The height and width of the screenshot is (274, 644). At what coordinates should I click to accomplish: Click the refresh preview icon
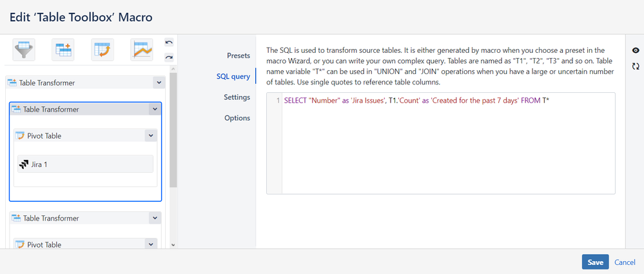coord(636,66)
